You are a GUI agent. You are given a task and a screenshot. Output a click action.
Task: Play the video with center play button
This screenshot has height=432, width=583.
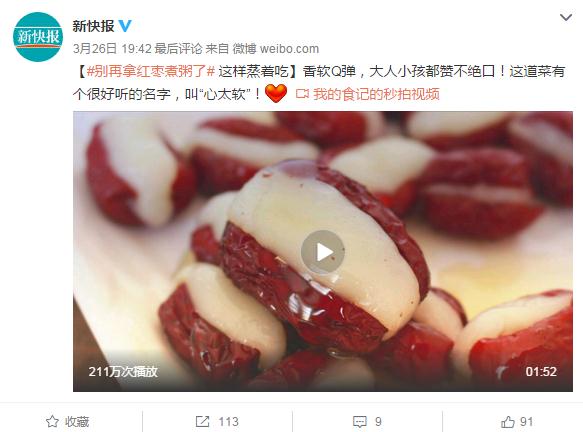coord(323,252)
